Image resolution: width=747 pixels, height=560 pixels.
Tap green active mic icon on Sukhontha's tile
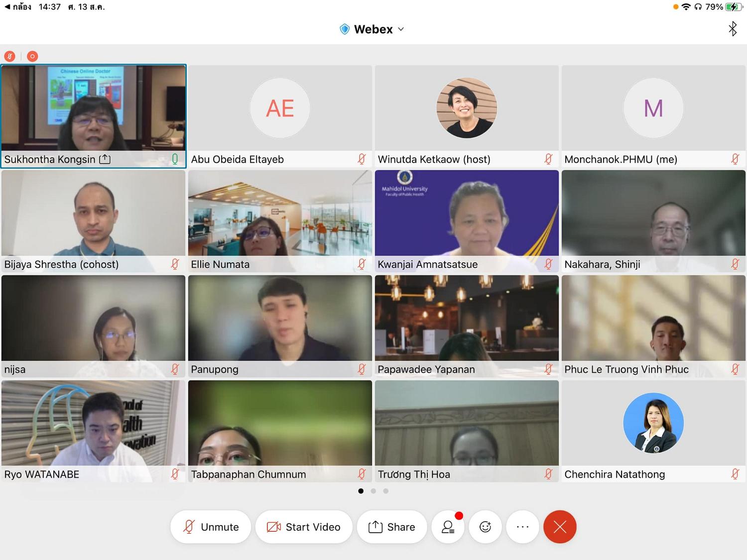tap(175, 159)
